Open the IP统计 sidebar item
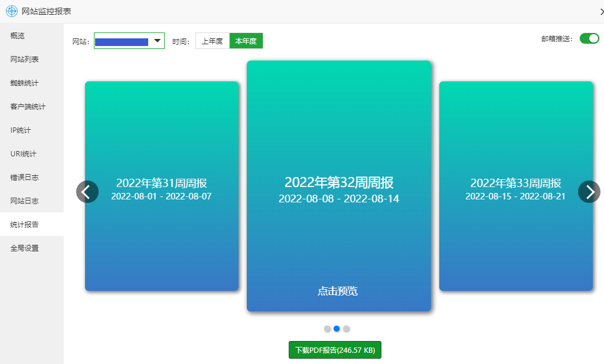604x364 pixels. 21,130
